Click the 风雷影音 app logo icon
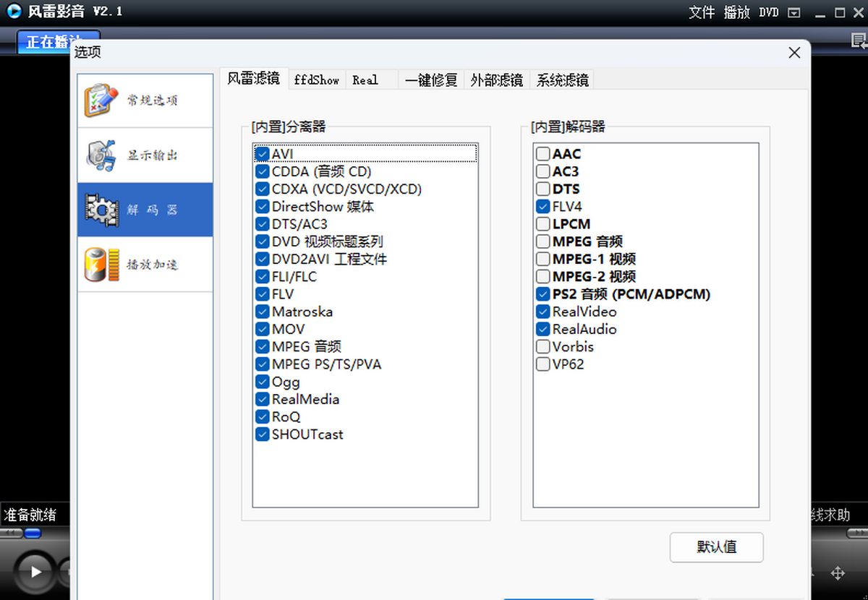 pos(14,12)
